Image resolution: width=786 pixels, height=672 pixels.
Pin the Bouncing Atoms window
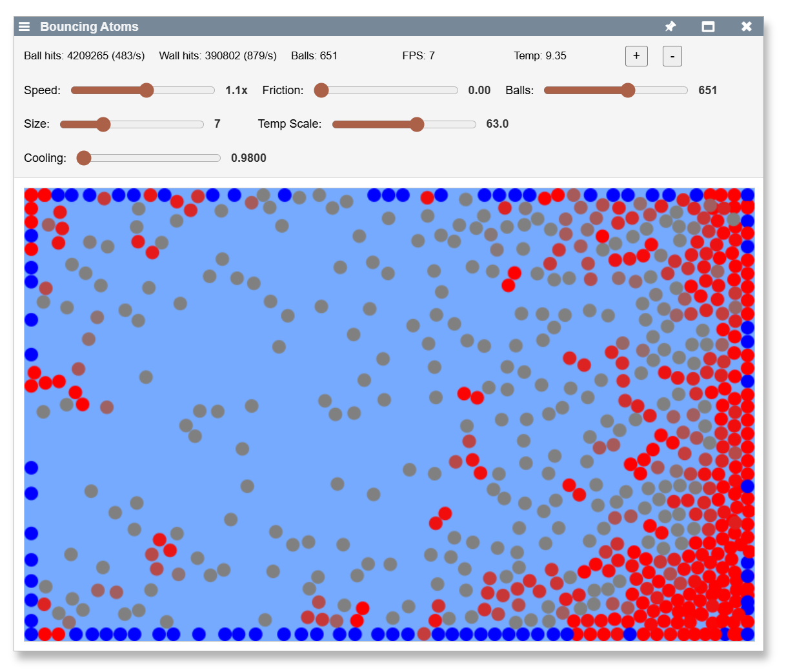(x=670, y=26)
